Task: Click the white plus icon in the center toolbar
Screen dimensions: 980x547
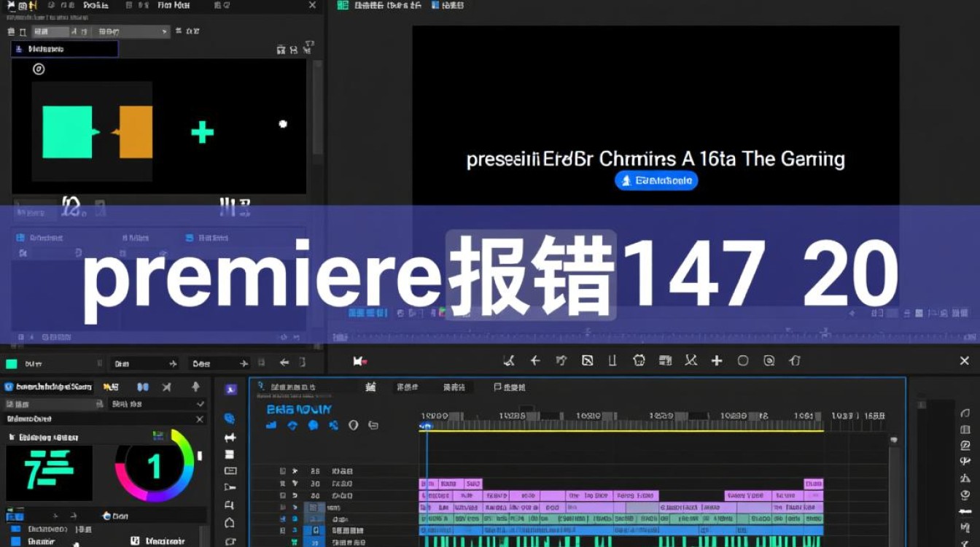Action: (717, 360)
